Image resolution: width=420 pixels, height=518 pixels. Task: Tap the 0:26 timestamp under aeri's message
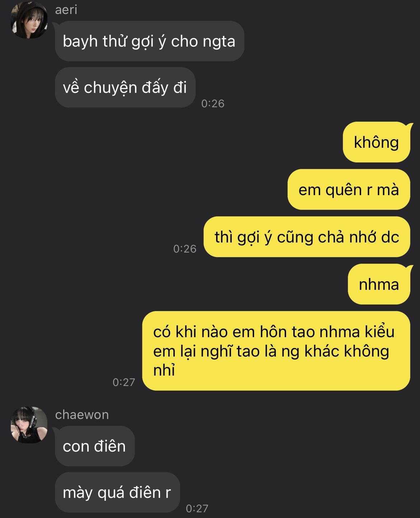pos(213,104)
